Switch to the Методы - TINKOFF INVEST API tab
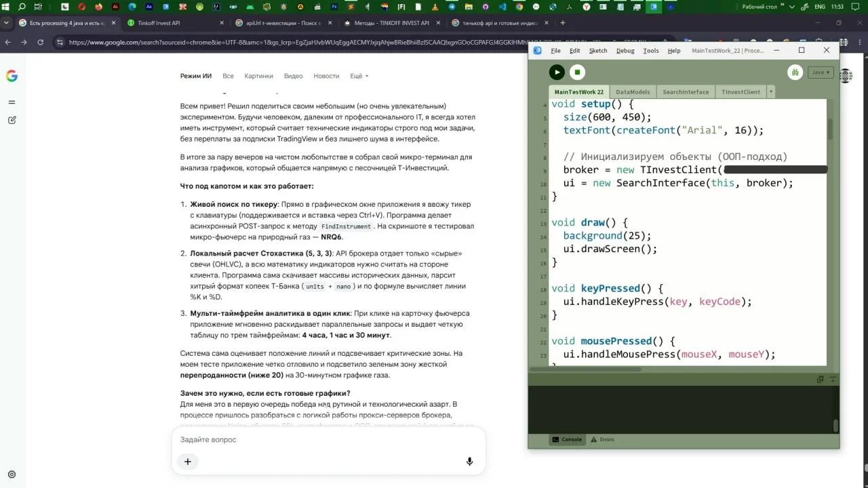 tap(391, 22)
